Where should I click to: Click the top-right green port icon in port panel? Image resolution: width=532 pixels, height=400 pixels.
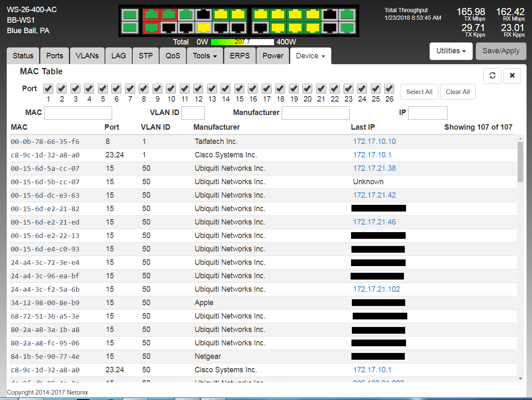[x=347, y=15]
